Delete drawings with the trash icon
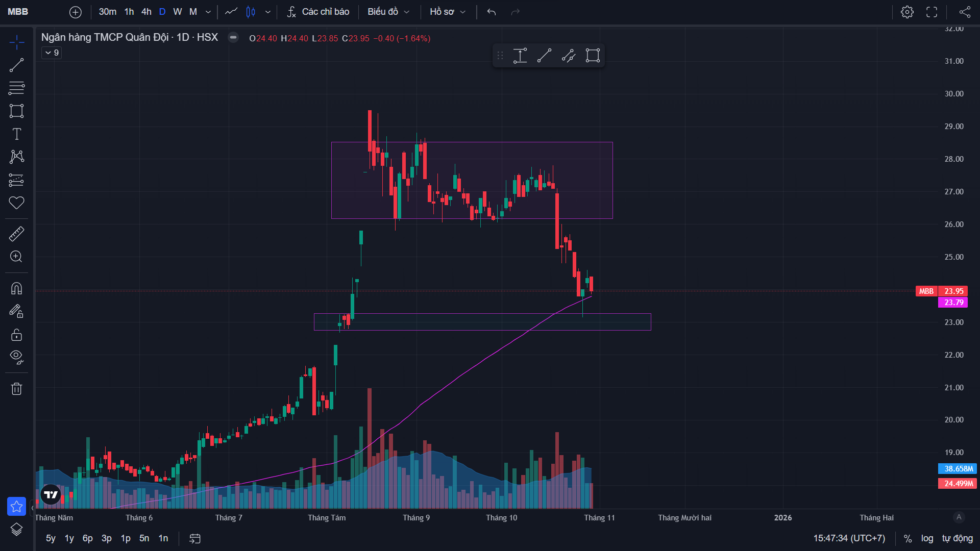This screenshot has width=980, height=551. 16,389
